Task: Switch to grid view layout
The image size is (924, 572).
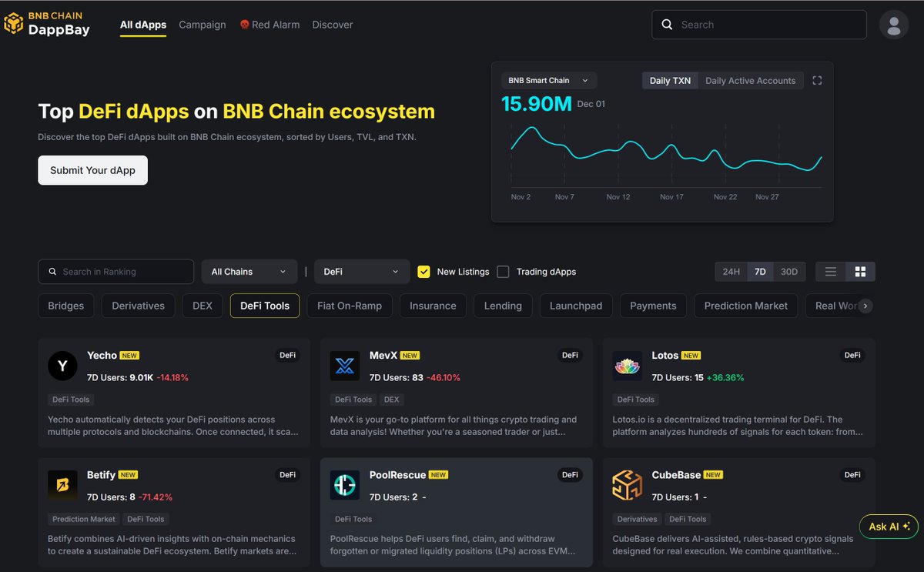Action: pyautogui.click(x=860, y=272)
